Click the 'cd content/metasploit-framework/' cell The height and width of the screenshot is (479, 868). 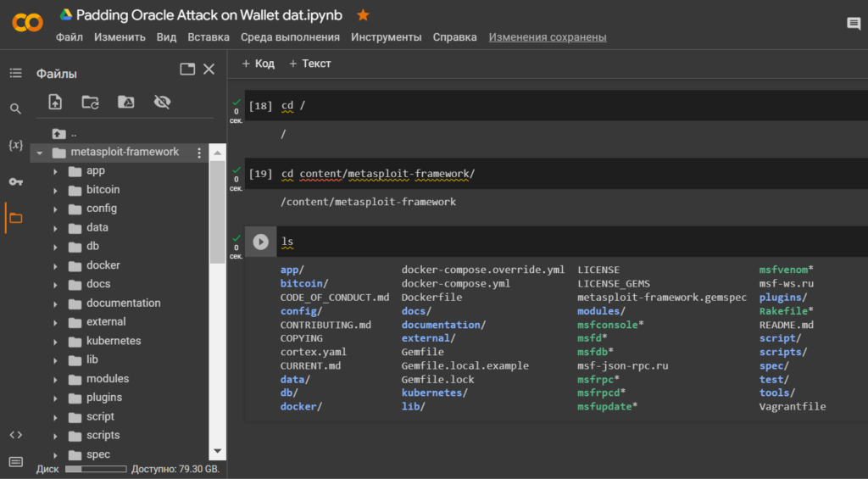click(556, 173)
